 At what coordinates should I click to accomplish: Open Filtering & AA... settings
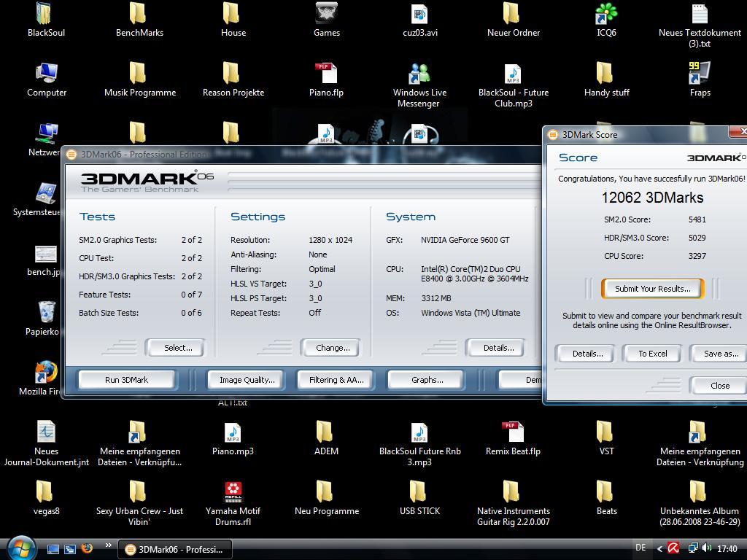pyautogui.click(x=336, y=380)
